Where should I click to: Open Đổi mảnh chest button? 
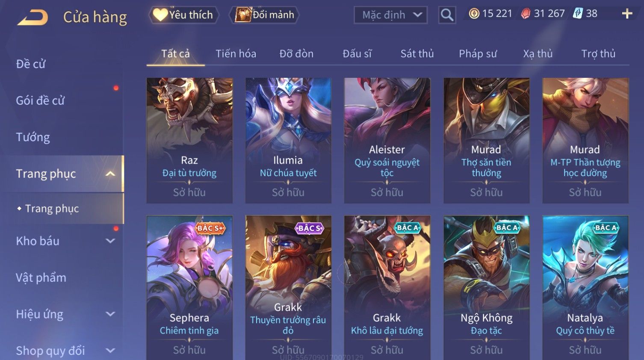(x=264, y=15)
